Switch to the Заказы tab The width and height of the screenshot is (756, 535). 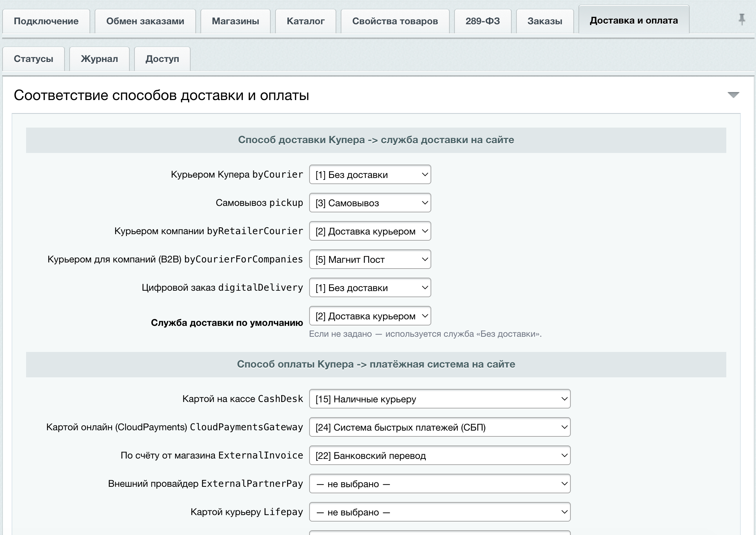pos(545,21)
